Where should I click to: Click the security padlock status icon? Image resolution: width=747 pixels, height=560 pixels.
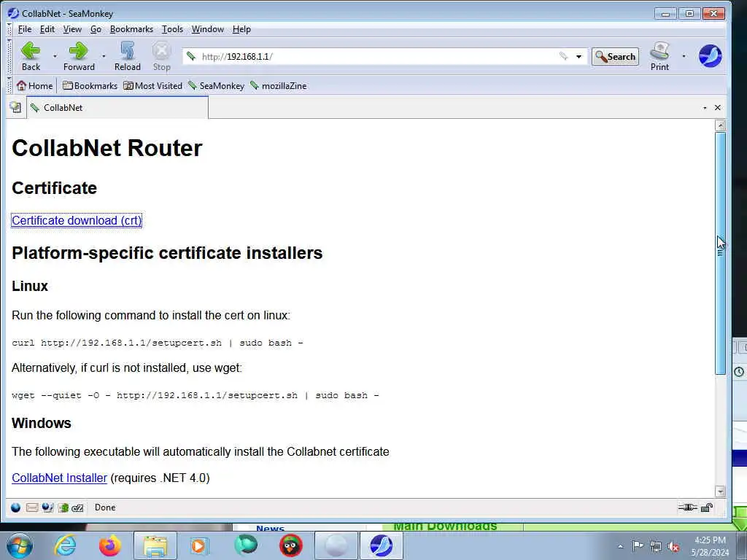coord(707,507)
